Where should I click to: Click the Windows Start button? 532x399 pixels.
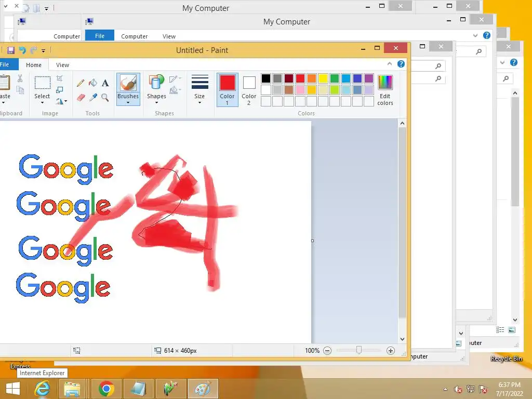click(x=13, y=389)
